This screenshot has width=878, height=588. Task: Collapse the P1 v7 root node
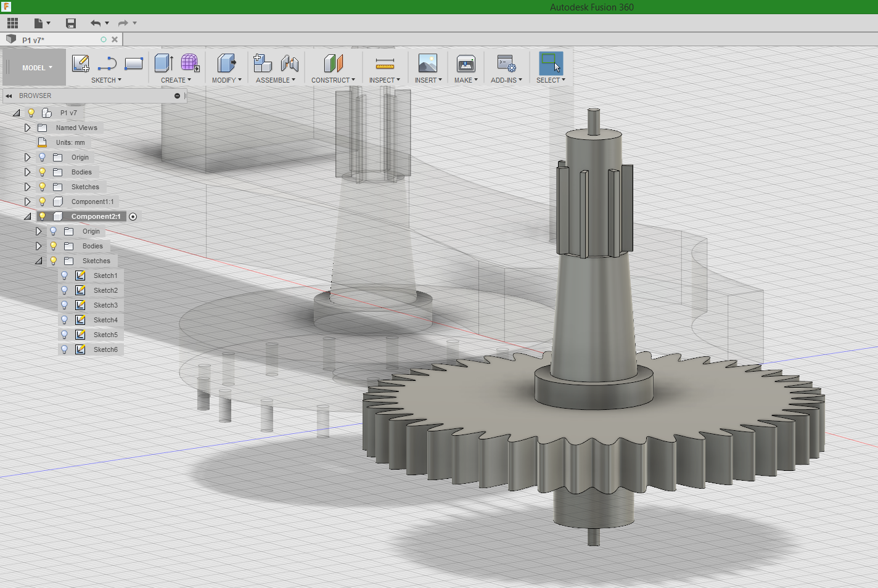point(17,113)
